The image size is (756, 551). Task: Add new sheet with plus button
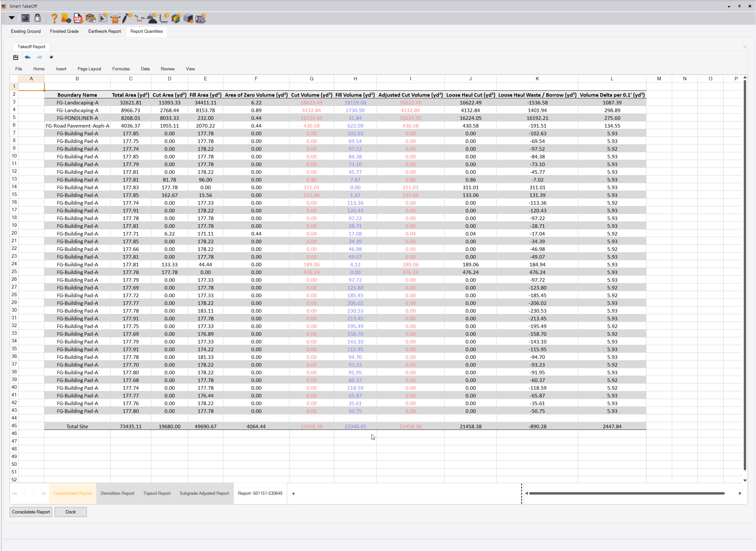(x=293, y=493)
